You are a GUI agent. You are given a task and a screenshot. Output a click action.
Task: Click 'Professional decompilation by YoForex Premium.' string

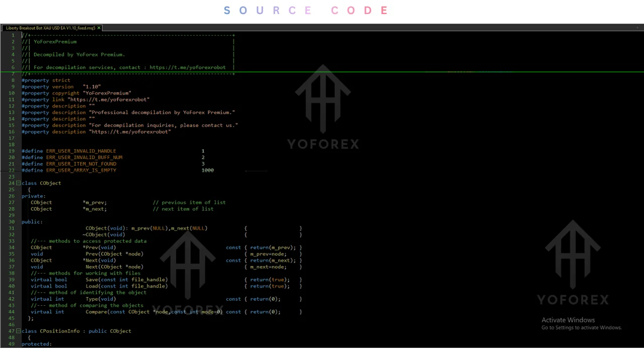[x=162, y=113]
